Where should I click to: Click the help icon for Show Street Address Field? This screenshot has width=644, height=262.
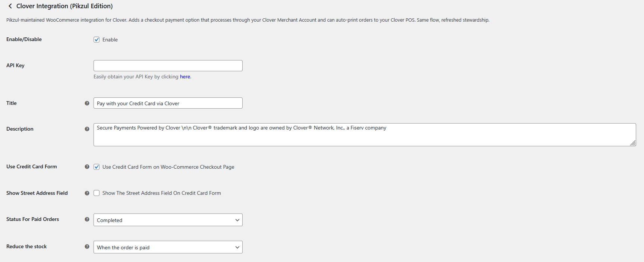pos(87,193)
